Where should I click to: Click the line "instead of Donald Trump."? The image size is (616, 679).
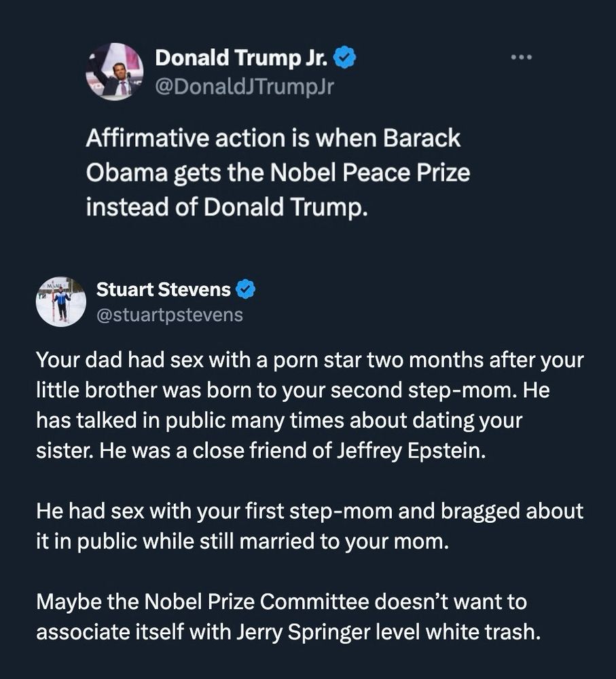click(227, 207)
